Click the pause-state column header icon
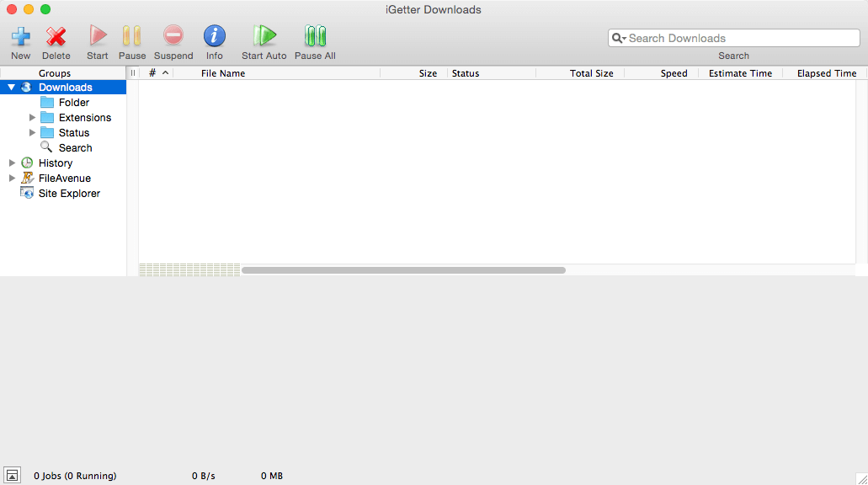This screenshot has width=868, height=485. coord(133,73)
